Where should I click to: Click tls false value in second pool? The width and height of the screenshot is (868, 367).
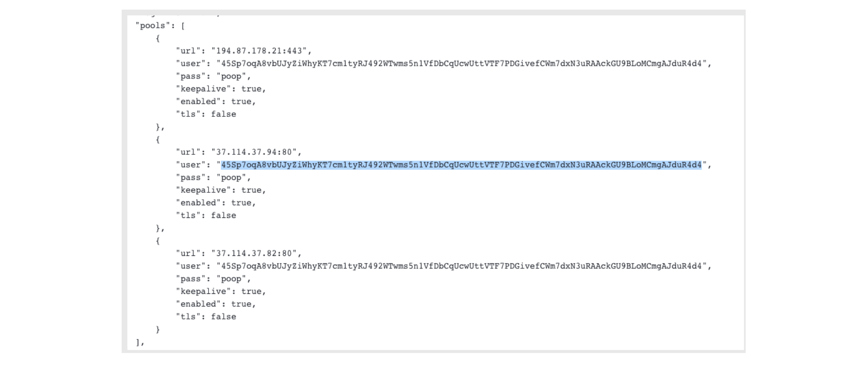click(223, 215)
